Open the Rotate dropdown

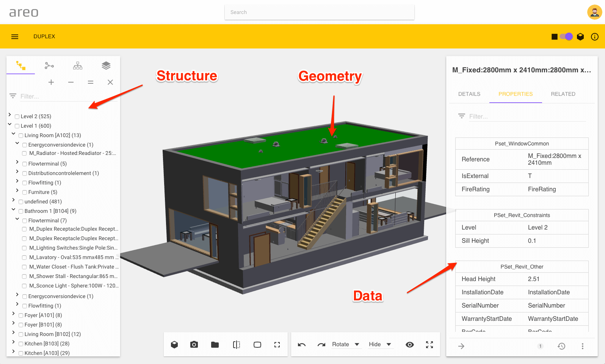[x=345, y=344]
